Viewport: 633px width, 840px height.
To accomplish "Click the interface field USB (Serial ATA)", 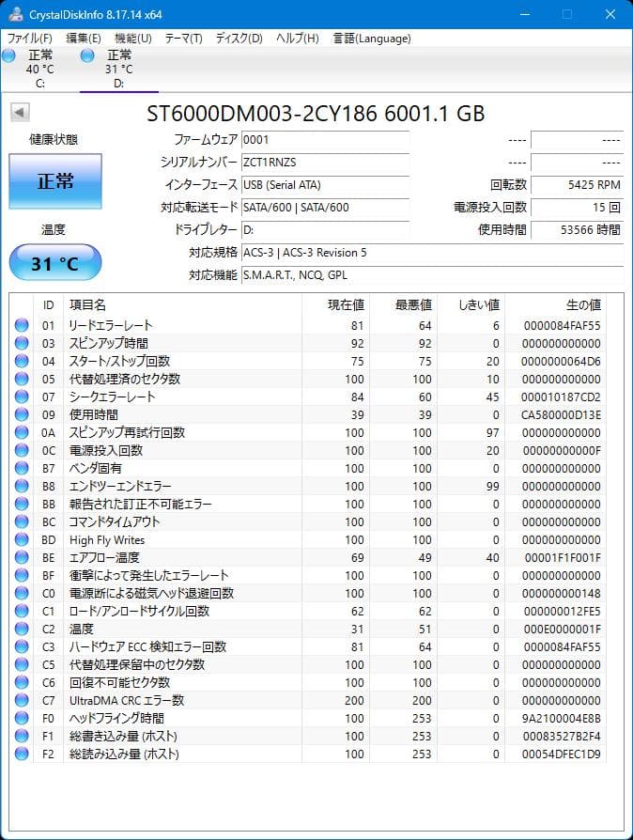I will click(325, 185).
